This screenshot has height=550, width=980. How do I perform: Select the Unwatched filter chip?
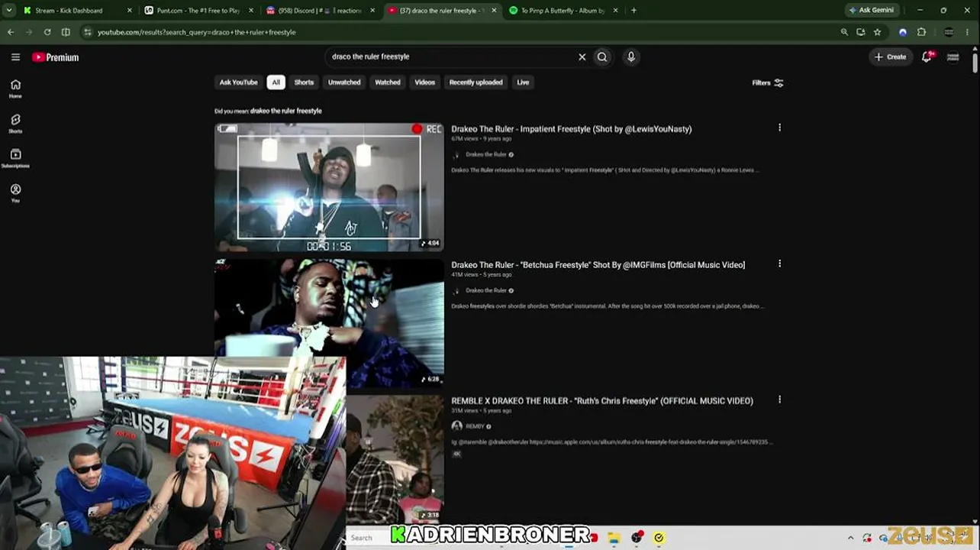point(344,82)
